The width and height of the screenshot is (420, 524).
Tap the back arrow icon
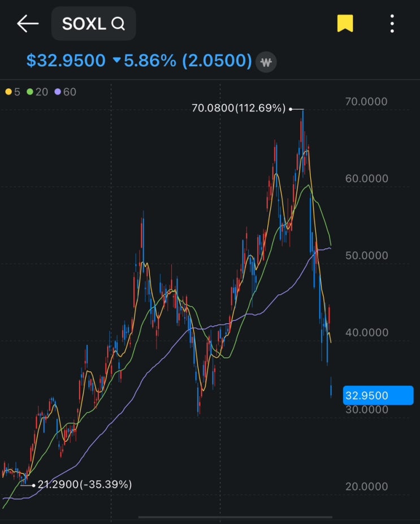[28, 23]
